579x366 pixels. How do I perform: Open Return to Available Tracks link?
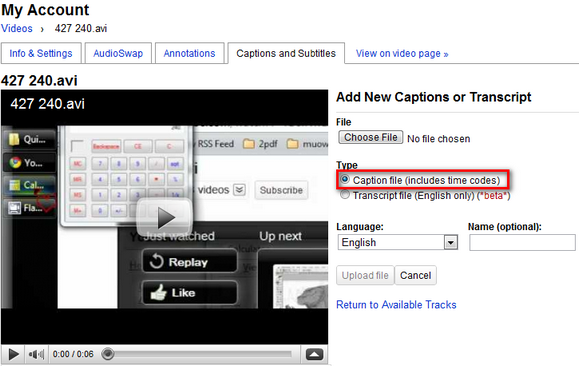396,305
